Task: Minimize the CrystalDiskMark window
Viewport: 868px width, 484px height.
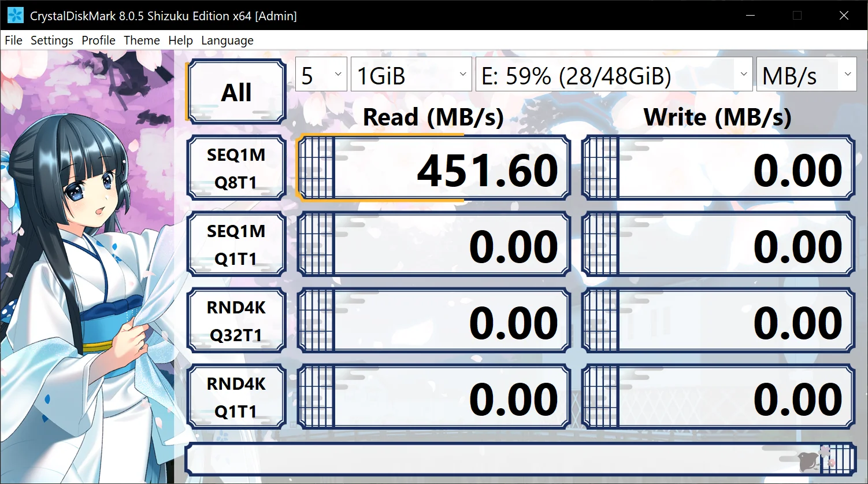Action: 750,16
